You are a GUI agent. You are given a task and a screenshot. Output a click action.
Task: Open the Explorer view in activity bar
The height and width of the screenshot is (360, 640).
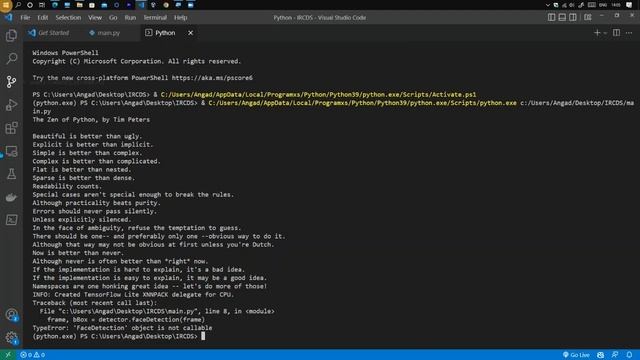coord(11,36)
